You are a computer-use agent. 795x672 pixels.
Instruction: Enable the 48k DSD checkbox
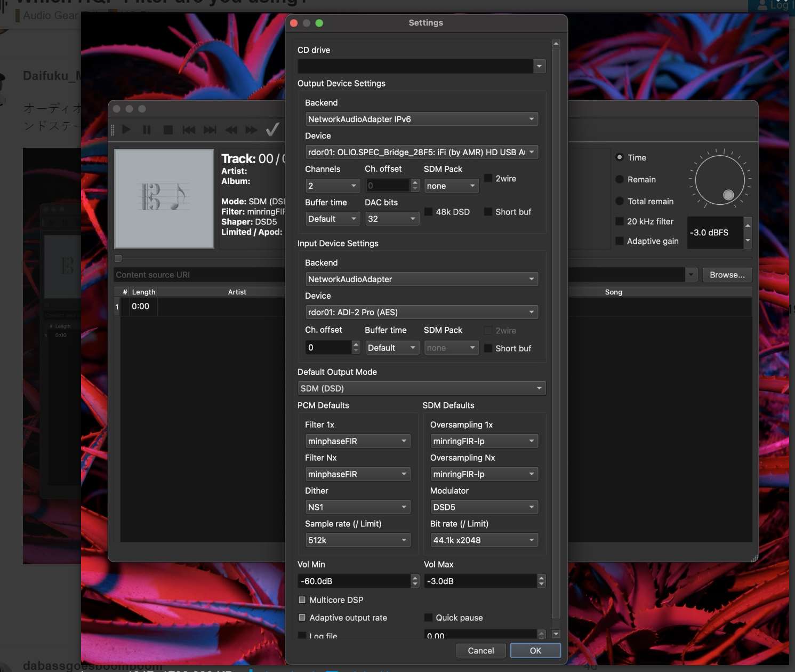429,212
